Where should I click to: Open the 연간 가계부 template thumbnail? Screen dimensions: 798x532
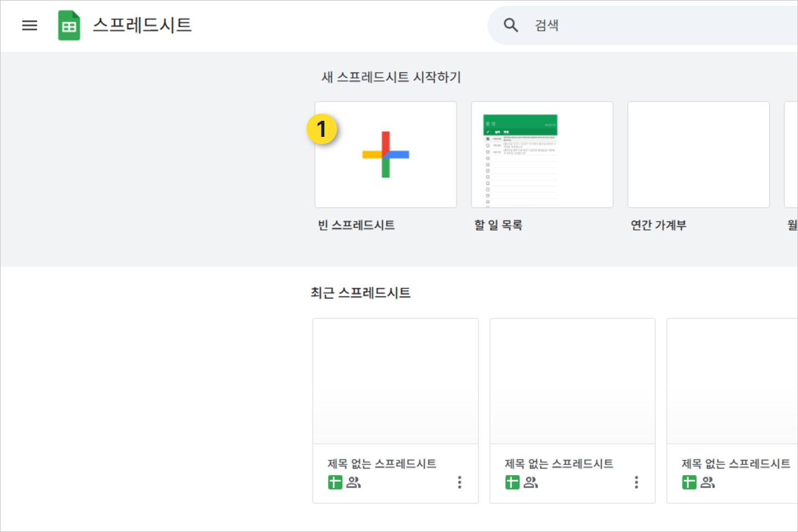tap(698, 155)
